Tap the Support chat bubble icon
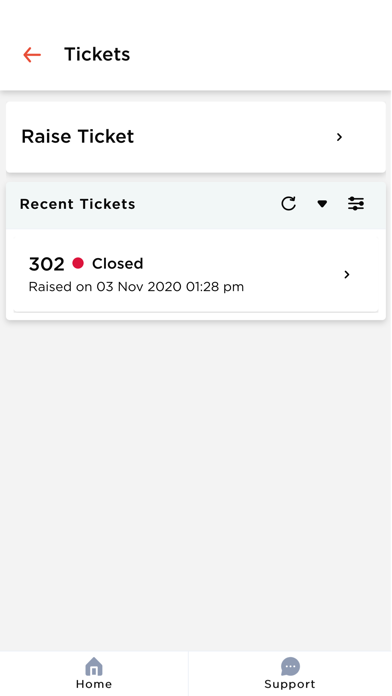Screen dimensions: 392x696 pos(290,667)
